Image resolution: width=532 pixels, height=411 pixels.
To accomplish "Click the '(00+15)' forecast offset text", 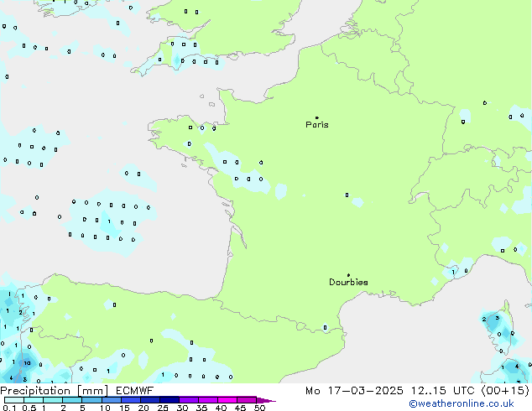I will [x=505, y=391].
